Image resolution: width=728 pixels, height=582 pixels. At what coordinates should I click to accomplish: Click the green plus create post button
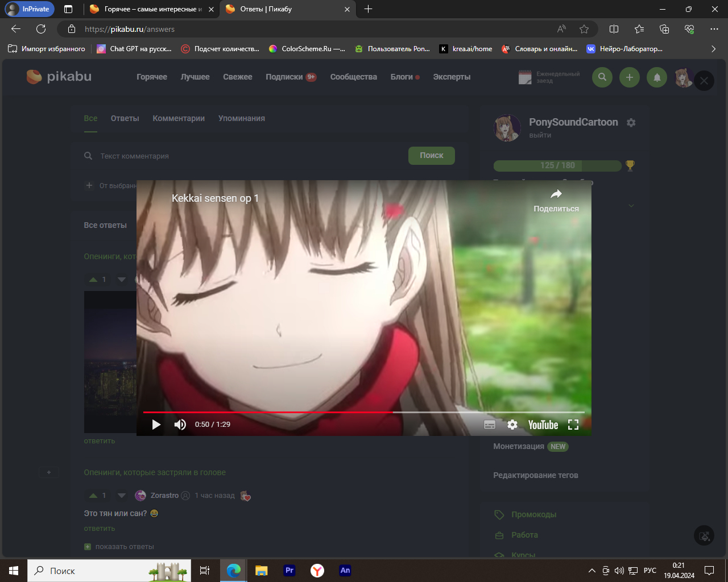[x=630, y=77]
